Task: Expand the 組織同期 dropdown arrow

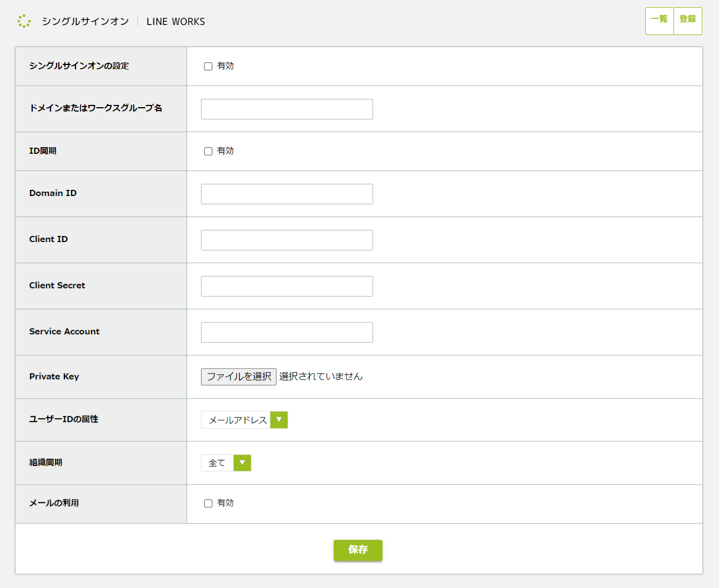Action: pos(242,463)
